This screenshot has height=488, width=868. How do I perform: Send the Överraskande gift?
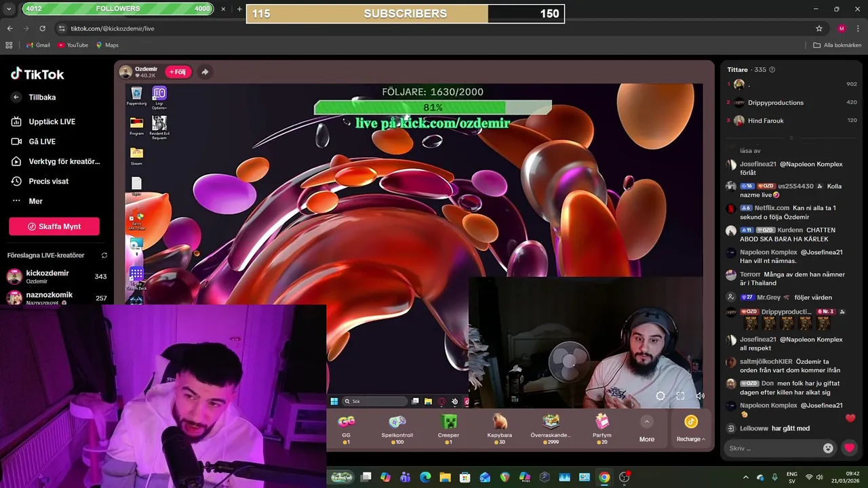click(x=551, y=428)
